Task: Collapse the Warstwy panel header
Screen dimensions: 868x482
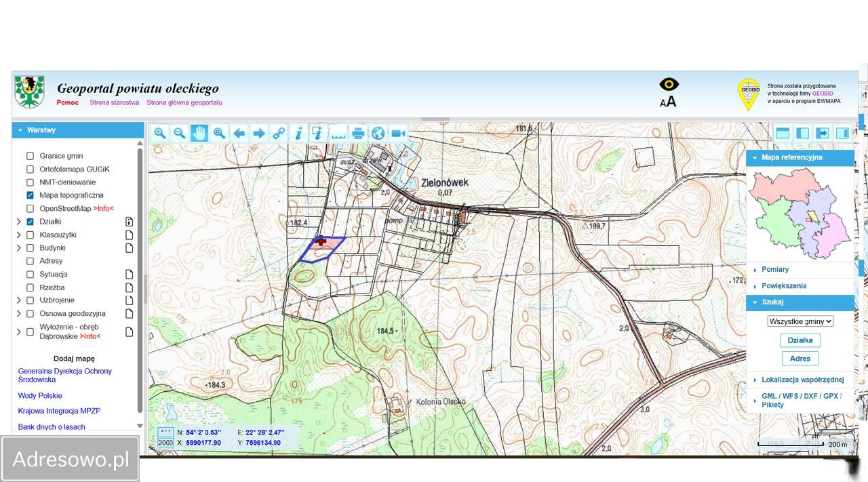Action: 78,130
